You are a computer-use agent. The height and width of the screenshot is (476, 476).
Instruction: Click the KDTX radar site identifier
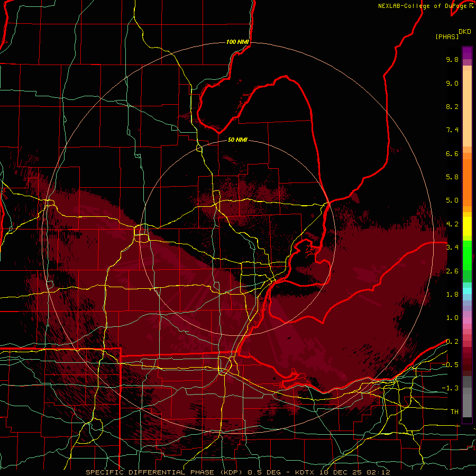pyautogui.click(x=306, y=472)
